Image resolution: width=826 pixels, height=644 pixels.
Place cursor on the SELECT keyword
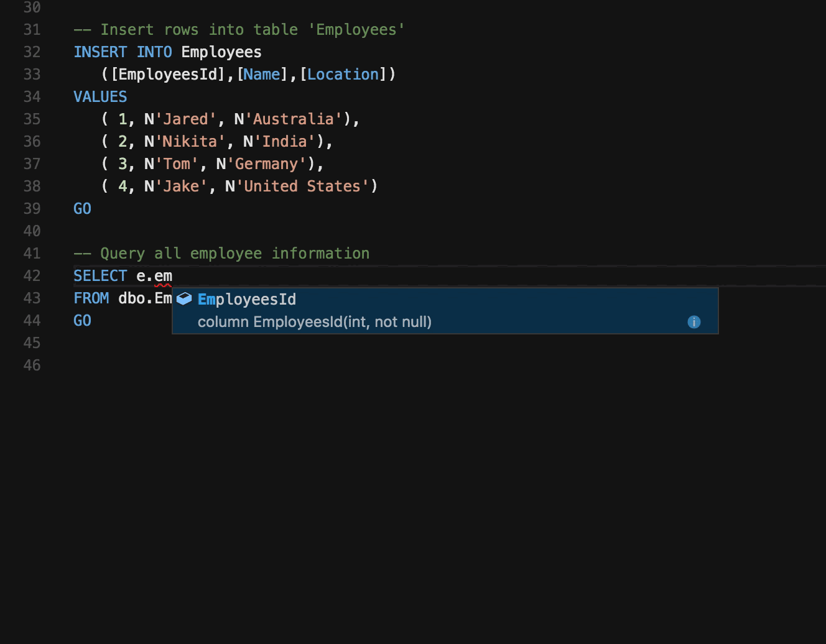pyautogui.click(x=100, y=275)
